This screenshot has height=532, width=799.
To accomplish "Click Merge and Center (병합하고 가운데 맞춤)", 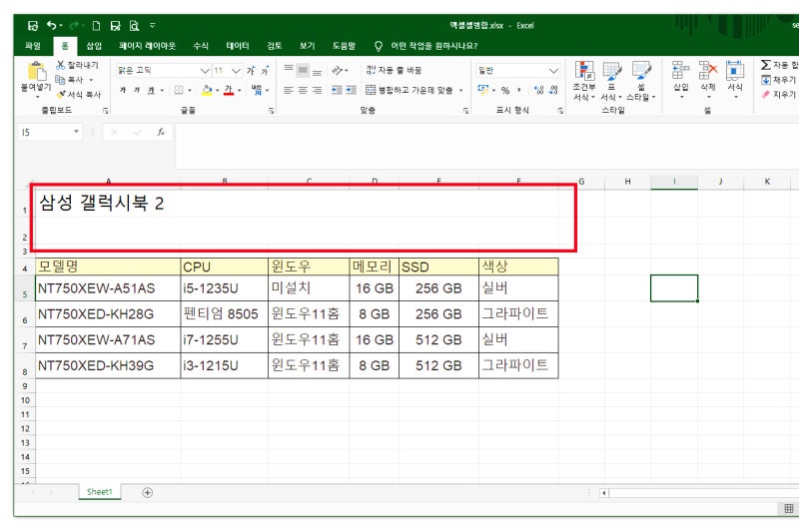I will point(409,90).
